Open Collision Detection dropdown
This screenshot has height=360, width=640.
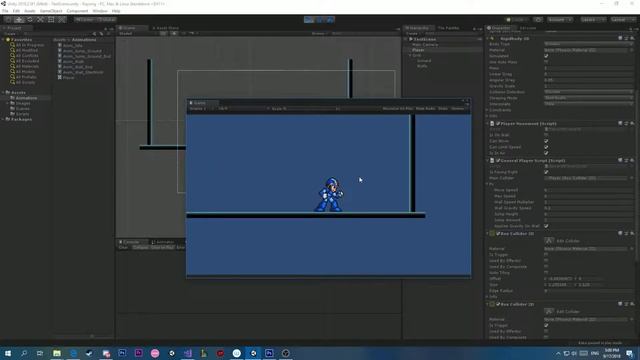point(588,92)
